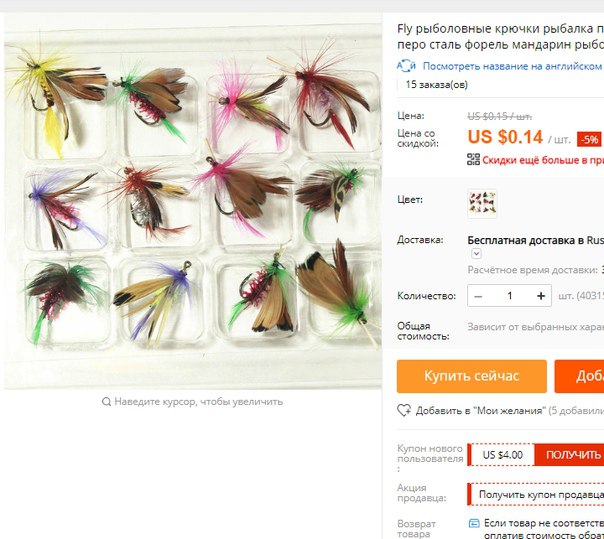Click the Купить сейчас button
The width and height of the screenshot is (604, 539).
(471, 376)
